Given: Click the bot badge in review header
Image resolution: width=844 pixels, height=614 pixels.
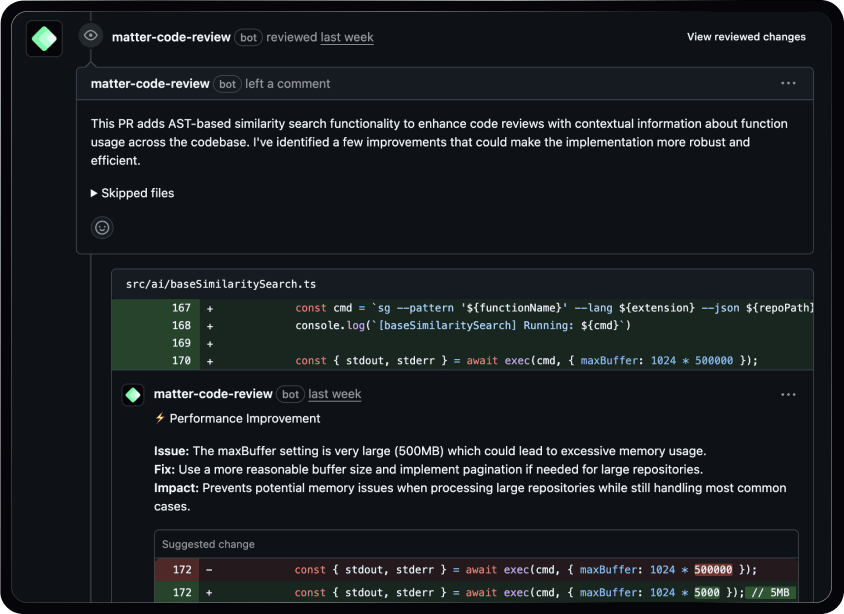Looking at the screenshot, I should point(248,38).
